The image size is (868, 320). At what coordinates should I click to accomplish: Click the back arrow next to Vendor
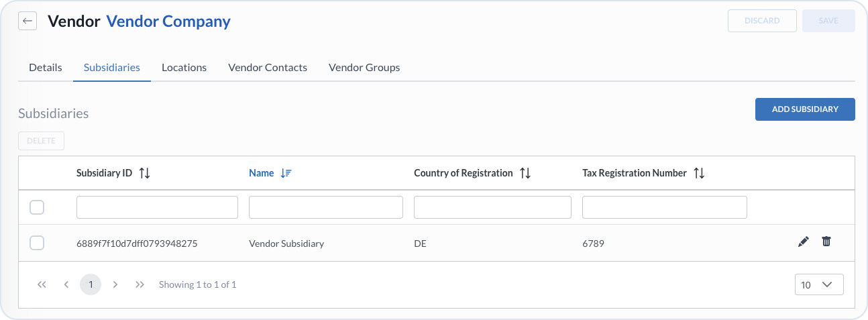[x=28, y=21]
